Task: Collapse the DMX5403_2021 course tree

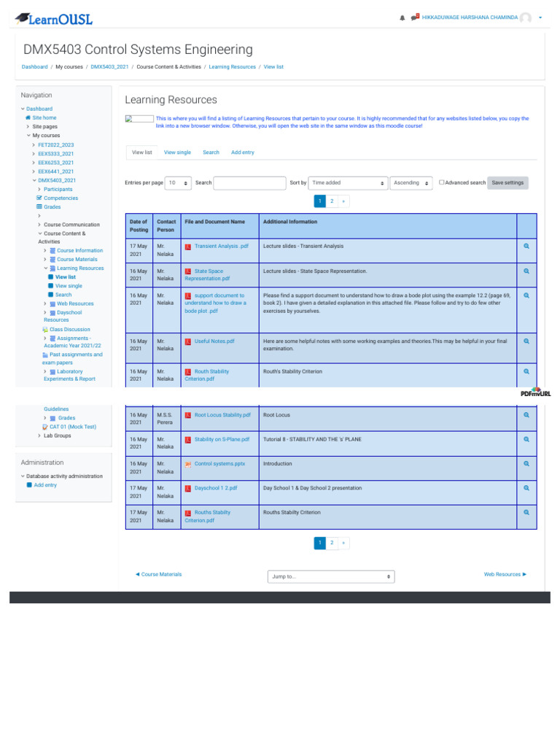Action: click(x=34, y=181)
